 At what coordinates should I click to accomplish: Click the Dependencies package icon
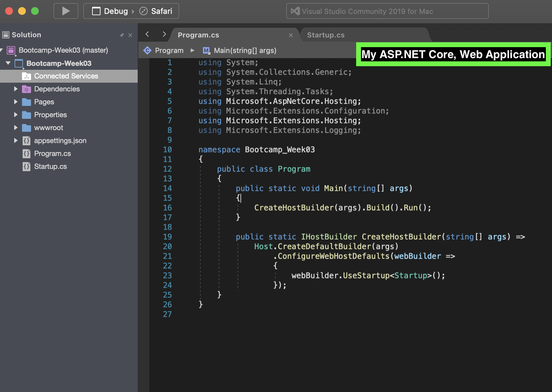(26, 89)
